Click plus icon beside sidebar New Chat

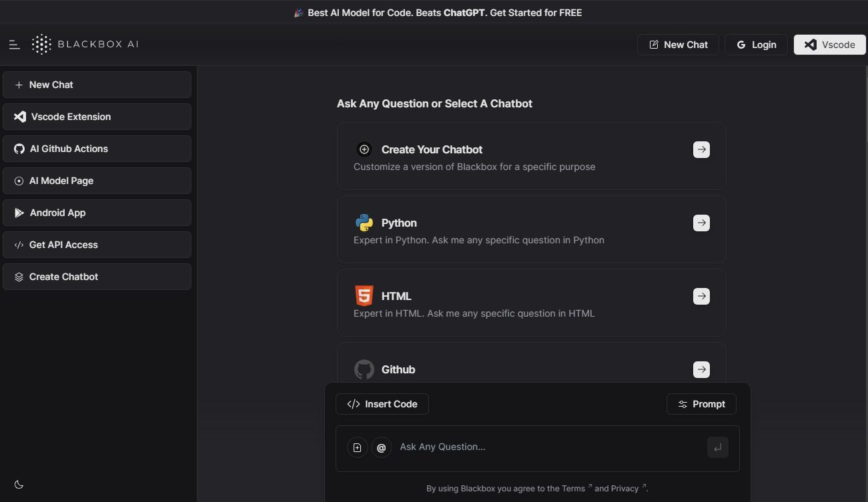(19, 85)
